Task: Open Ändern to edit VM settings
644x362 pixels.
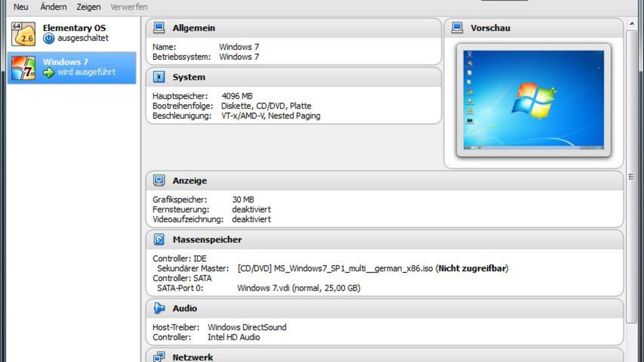Action: (53, 6)
